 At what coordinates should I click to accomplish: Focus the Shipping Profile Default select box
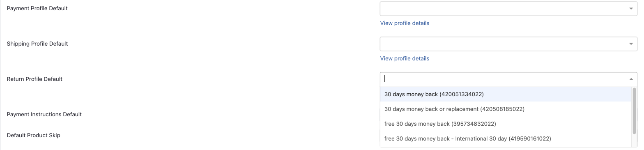(x=508, y=44)
